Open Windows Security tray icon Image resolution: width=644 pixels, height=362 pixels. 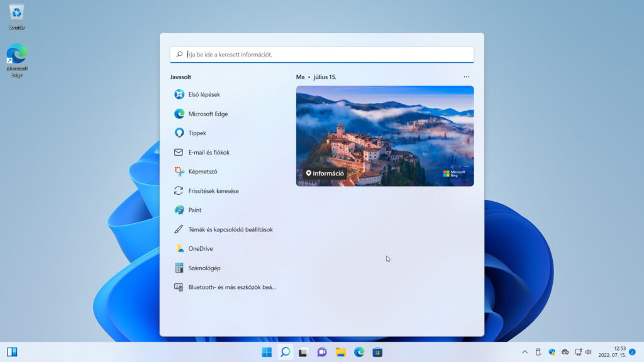coord(552,352)
